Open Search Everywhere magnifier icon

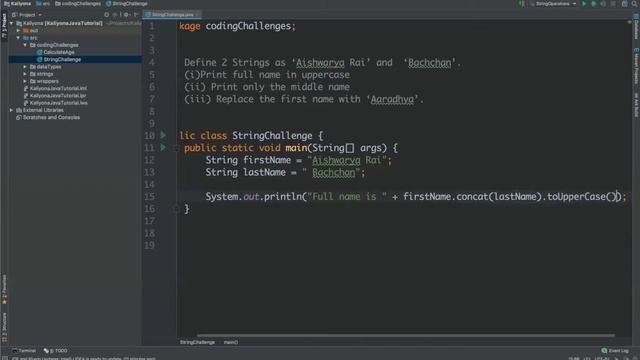pos(634,4)
